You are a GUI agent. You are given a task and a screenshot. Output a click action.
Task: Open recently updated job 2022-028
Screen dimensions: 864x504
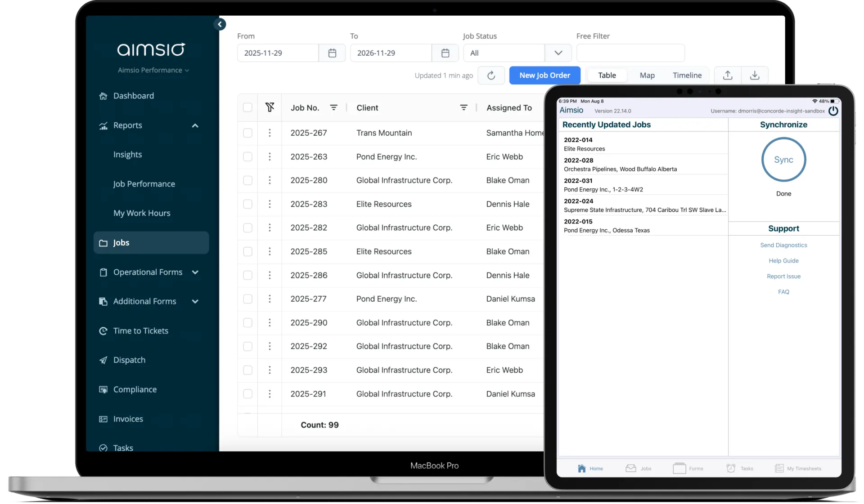643,165
